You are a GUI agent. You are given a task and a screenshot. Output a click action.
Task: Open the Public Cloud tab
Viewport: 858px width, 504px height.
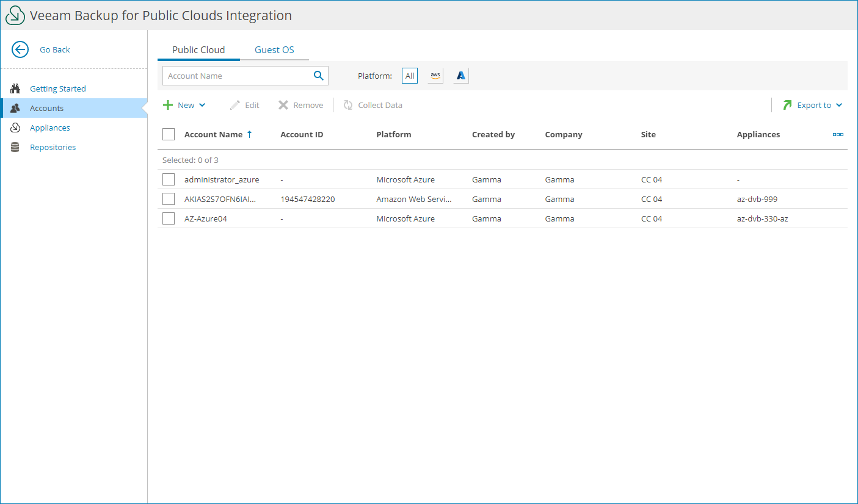pos(198,50)
